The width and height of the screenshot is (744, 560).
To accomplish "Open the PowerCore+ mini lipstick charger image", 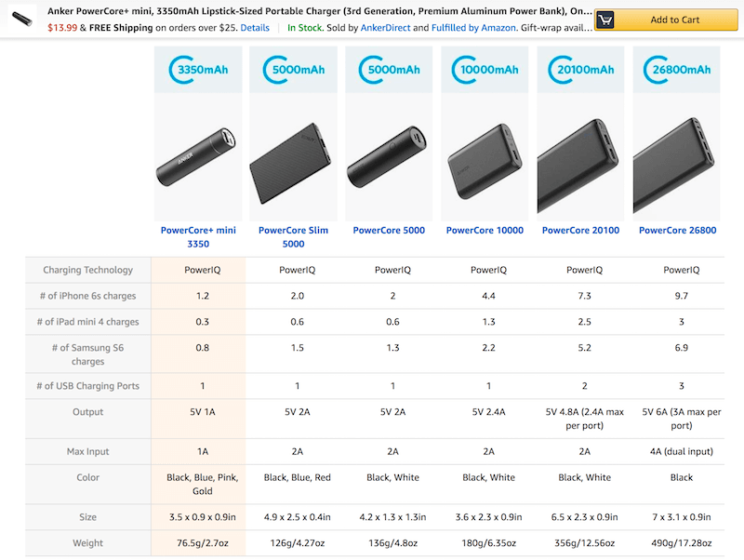I will pos(198,153).
